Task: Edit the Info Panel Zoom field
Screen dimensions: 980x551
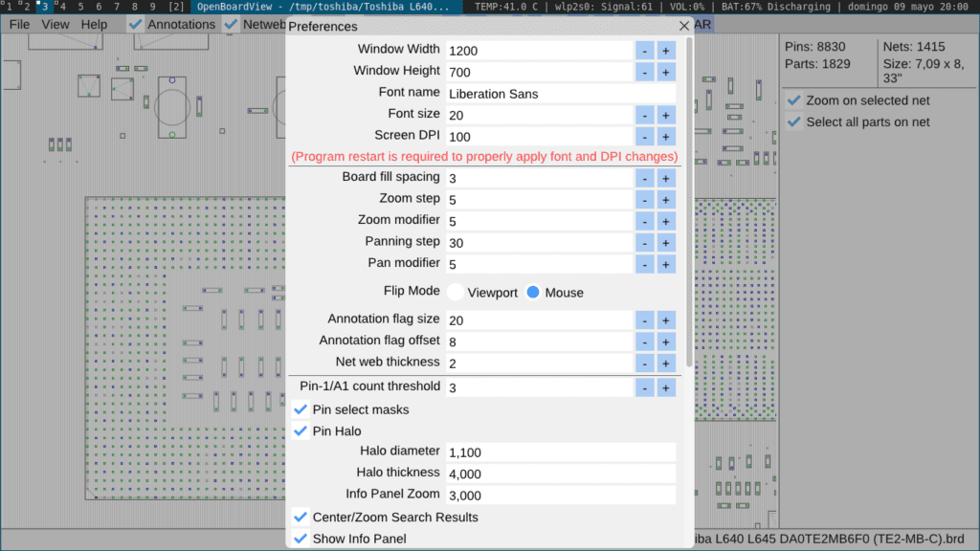Action: (561, 496)
